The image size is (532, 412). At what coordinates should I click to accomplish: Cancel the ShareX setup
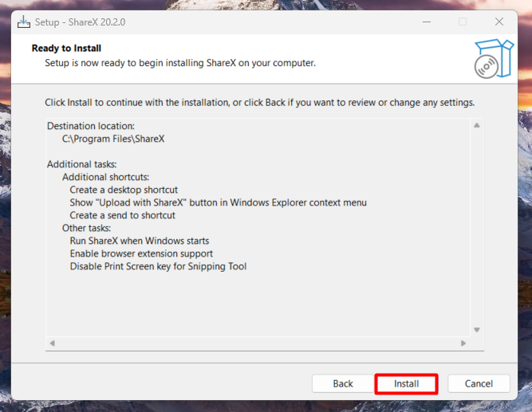(479, 383)
